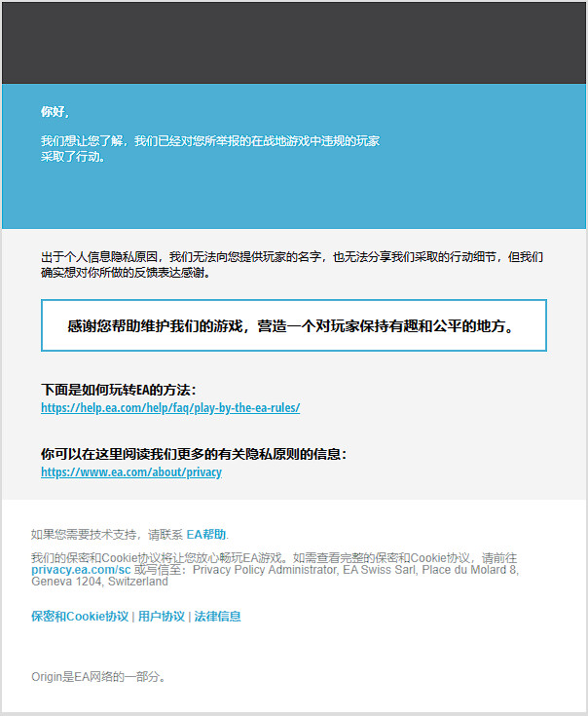The image size is (588, 716).
Task: Click the greeting text 你好,
Action: pyautogui.click(x=55, y=111)
